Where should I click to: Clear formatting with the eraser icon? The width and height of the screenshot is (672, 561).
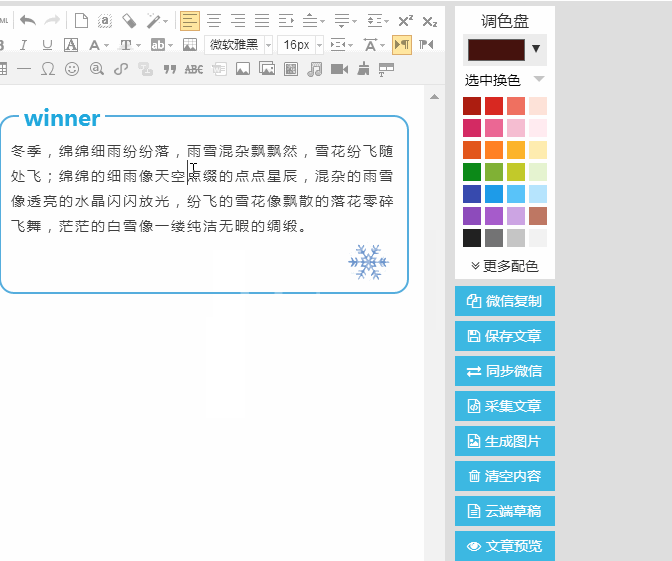click(129, 21)
